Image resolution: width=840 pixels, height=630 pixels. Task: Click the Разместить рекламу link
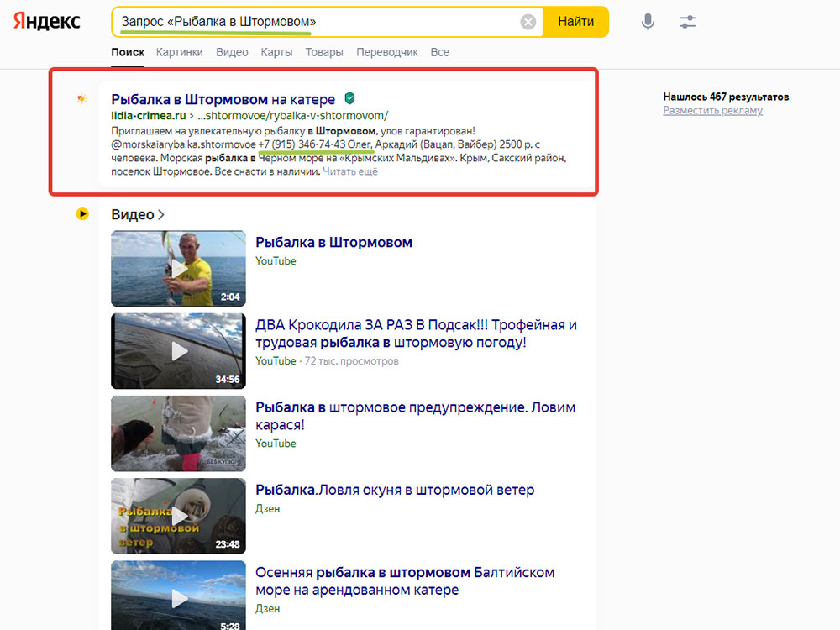pos(712,110)
